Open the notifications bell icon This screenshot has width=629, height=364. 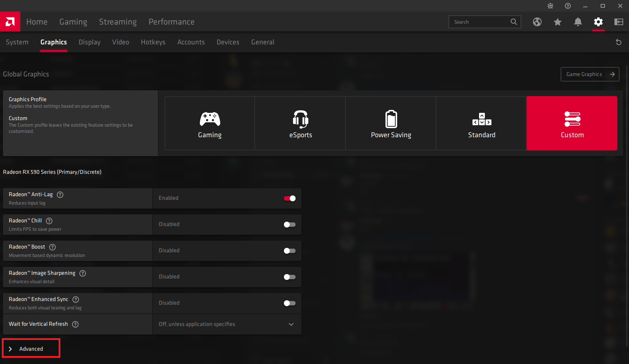578,22
